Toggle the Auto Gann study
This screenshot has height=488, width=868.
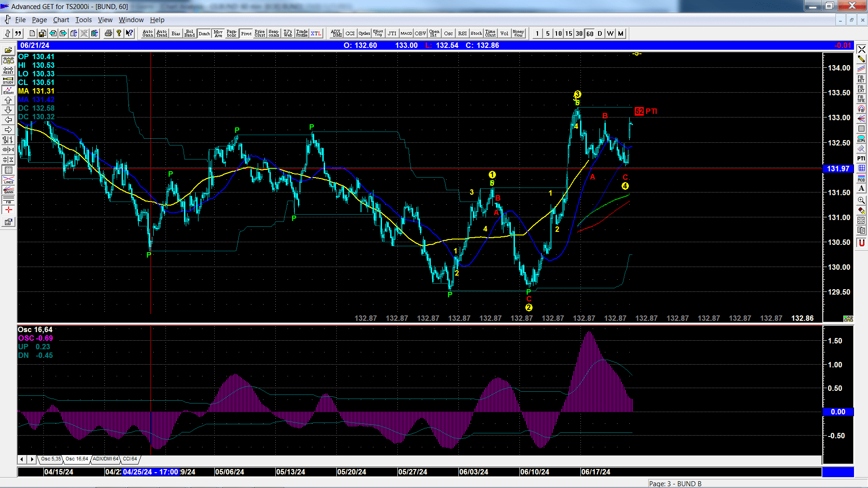pyautogui.click(x=148, y=33)
